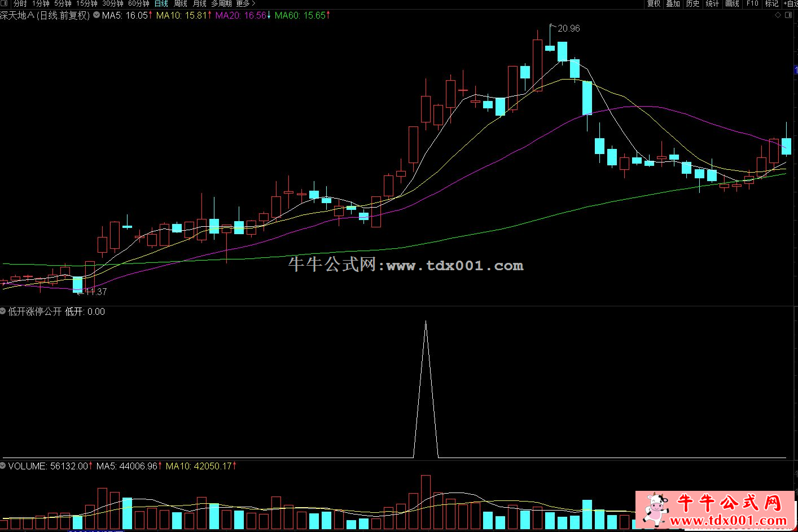Click the 深天地A stock title
This screenshot has height=532, width=798.
[x=17, y=15]
